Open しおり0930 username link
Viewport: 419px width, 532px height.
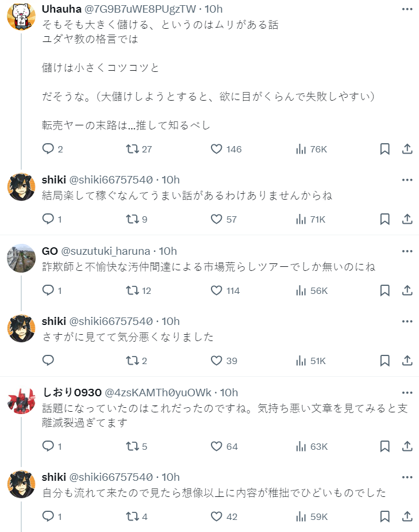(71, 392)
